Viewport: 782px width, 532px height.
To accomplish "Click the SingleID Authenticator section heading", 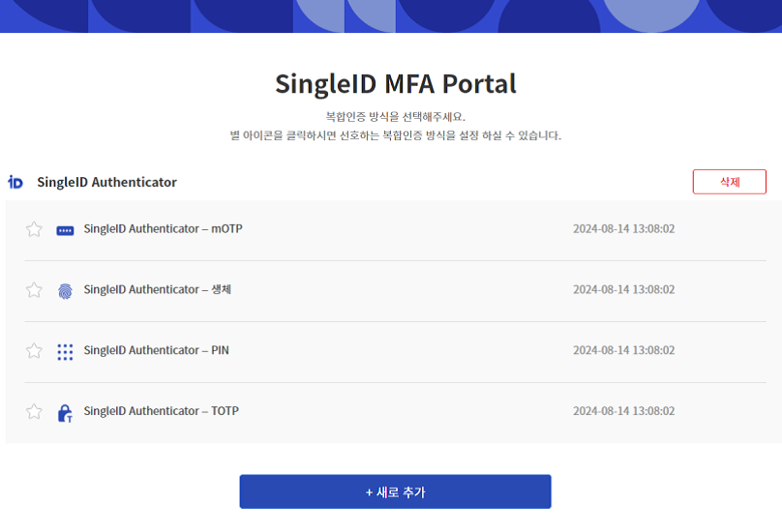I will tap(106, 182).
